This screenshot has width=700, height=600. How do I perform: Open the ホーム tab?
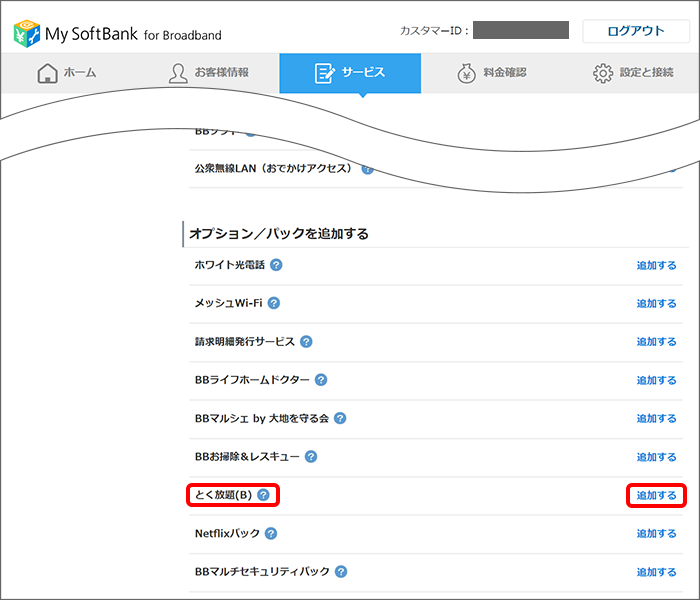(x=67, y=73)
